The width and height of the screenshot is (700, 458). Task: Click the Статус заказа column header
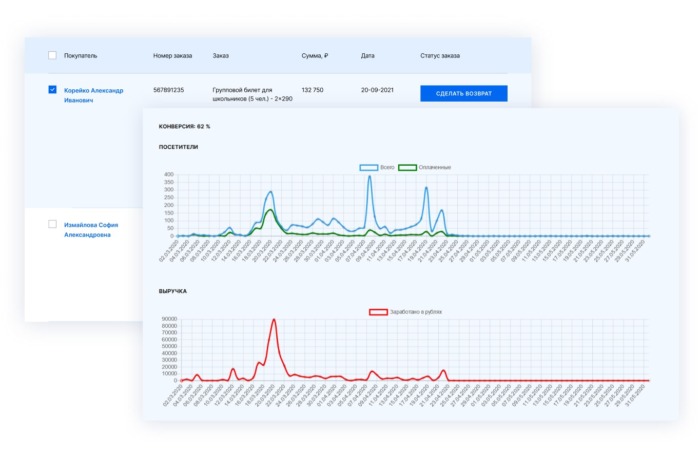point(440,56)
